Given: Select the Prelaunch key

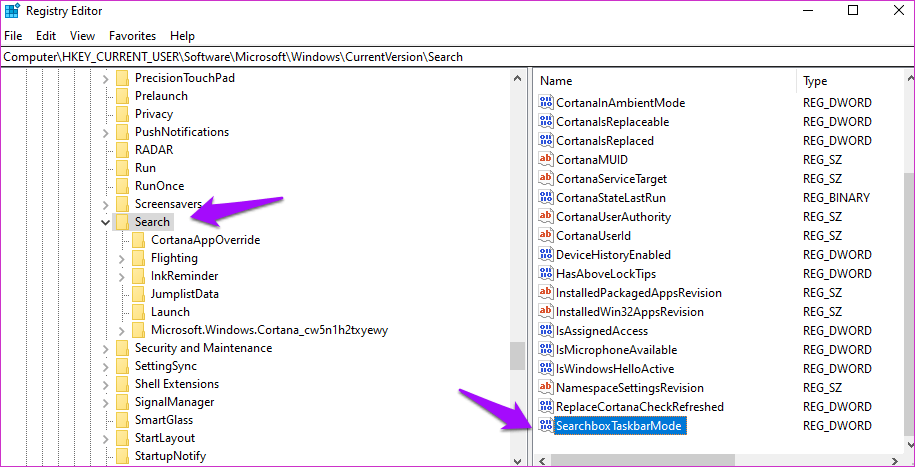Looking at the screenshot, I should click(161, 96).
